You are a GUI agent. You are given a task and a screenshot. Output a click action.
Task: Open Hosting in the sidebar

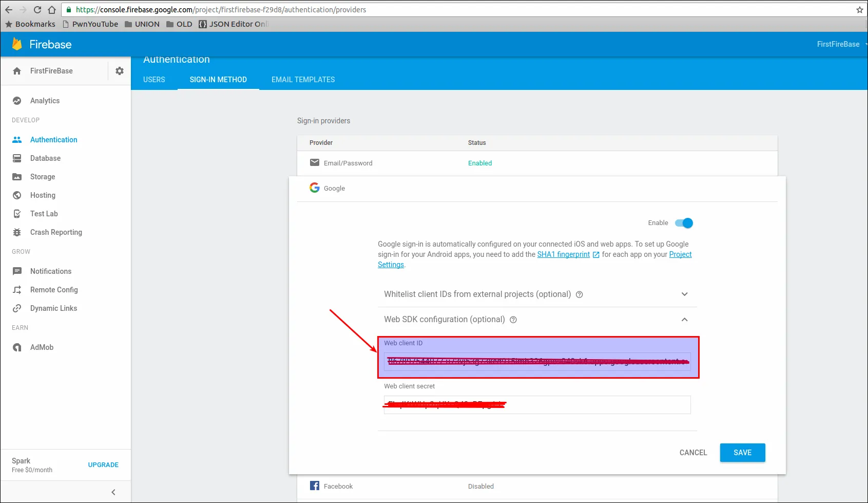pos(43,195)
